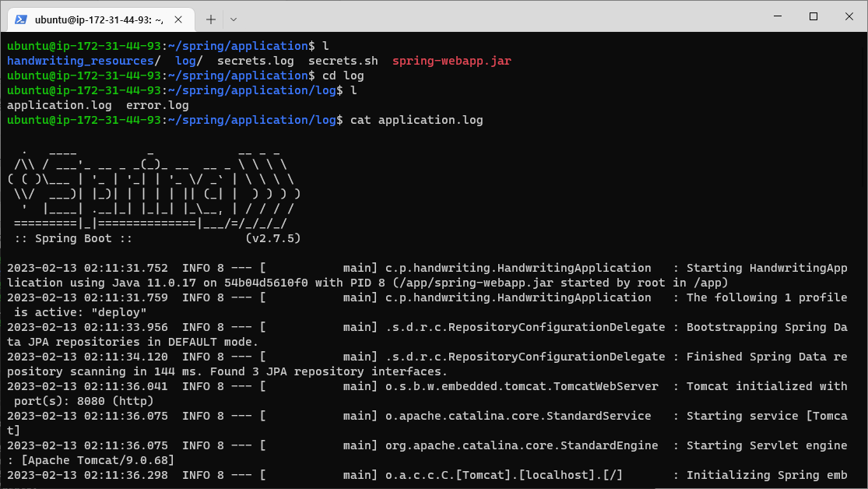Click the (v2.7.5) version text
This screenshot has height=489, width=868.
click(x=273, y=239)
